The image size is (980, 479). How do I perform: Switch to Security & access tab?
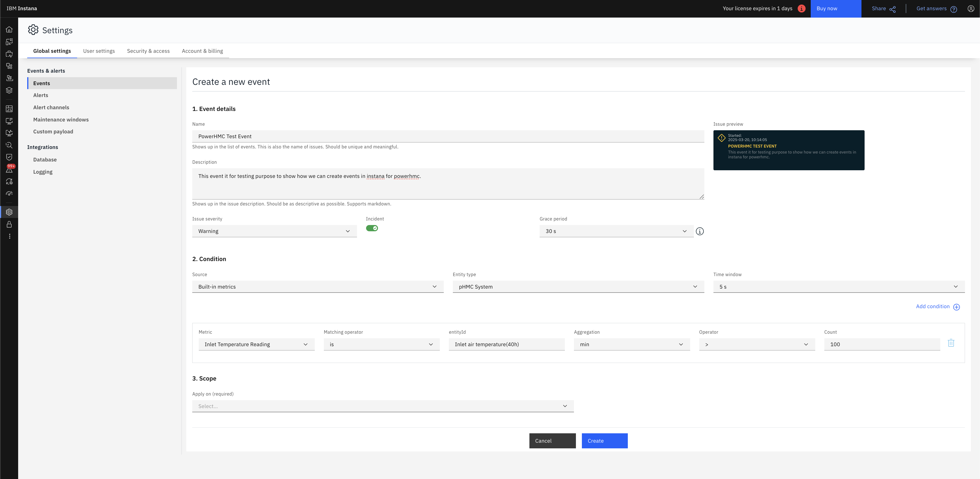click(x=148, y=51)
